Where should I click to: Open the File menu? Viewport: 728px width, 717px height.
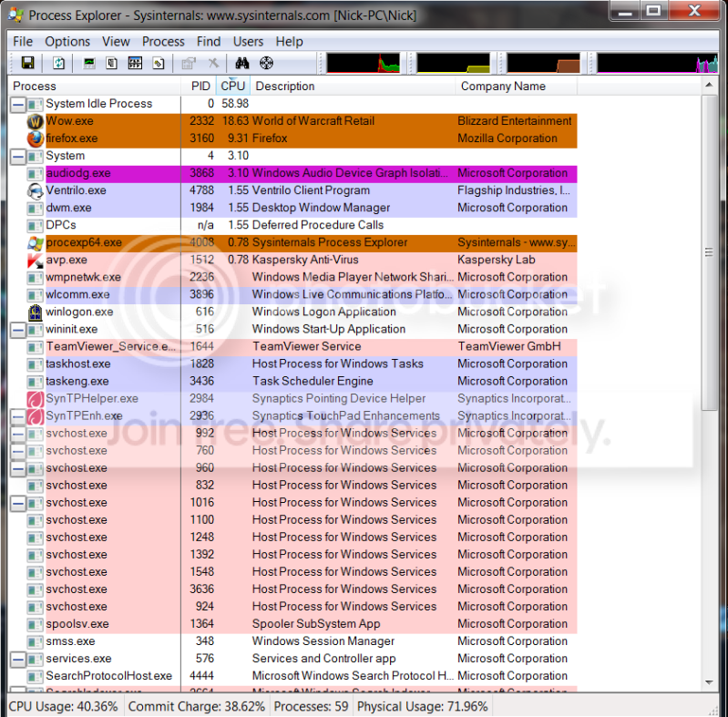pos(23,41)
